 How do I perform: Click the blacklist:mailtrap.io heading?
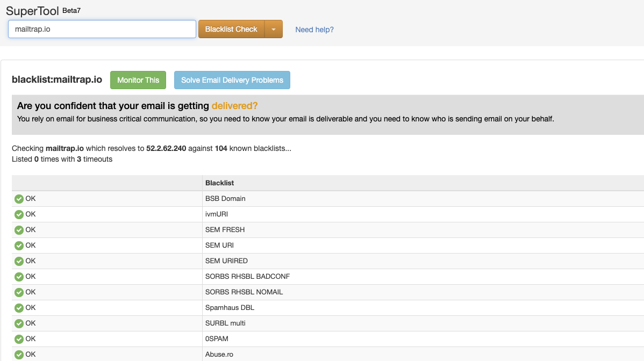coord(56,80)
